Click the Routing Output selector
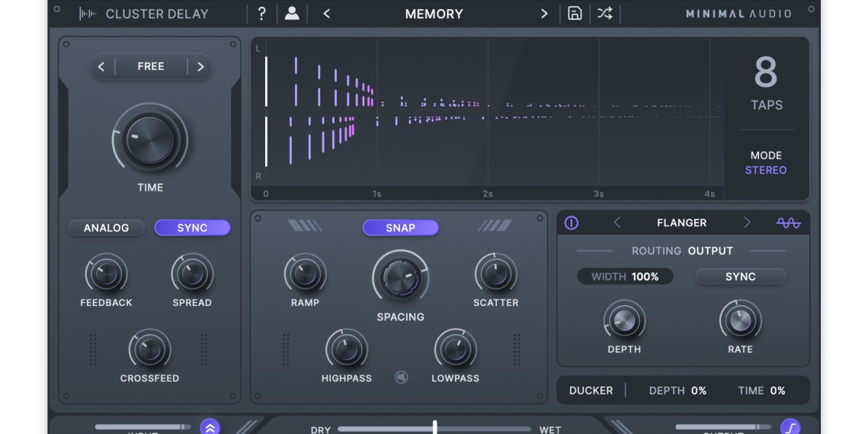Image resolution: width=868 pixels, height=434 pixels. coord(709,251)
